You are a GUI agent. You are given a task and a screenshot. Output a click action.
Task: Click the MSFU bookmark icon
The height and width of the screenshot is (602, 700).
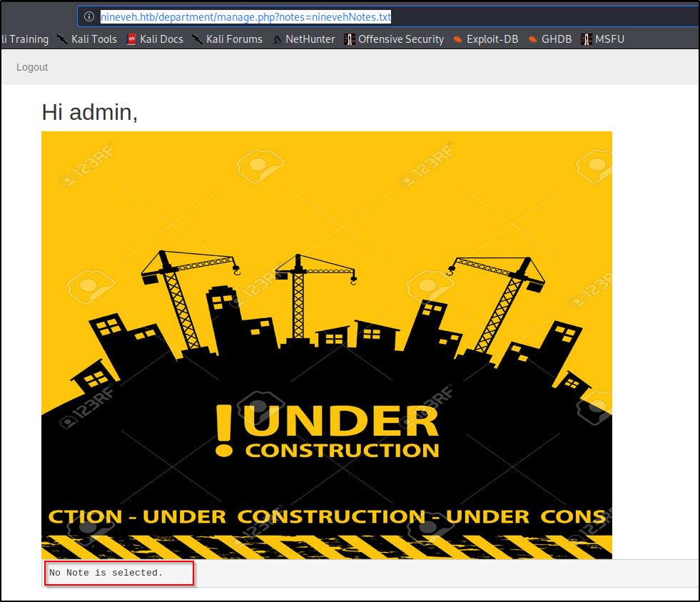click(x=586, y=40)
